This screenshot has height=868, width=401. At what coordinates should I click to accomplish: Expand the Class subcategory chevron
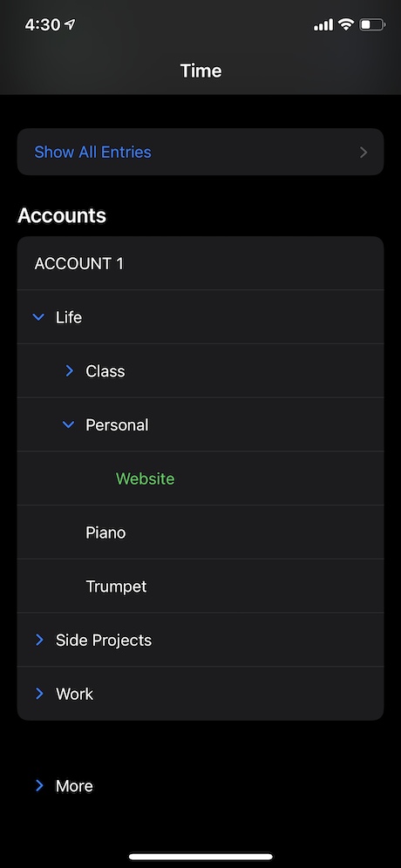click(69, 371)
